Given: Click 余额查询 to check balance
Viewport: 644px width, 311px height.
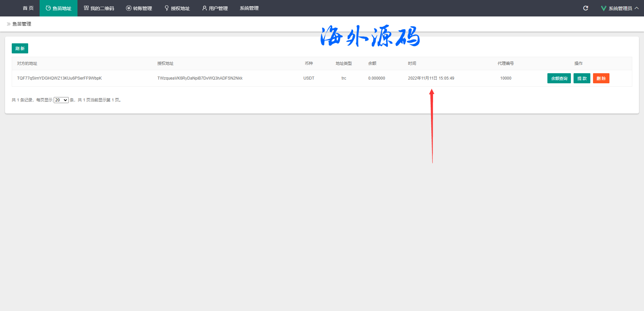Looking at the screenshot, I should (559, 78).
